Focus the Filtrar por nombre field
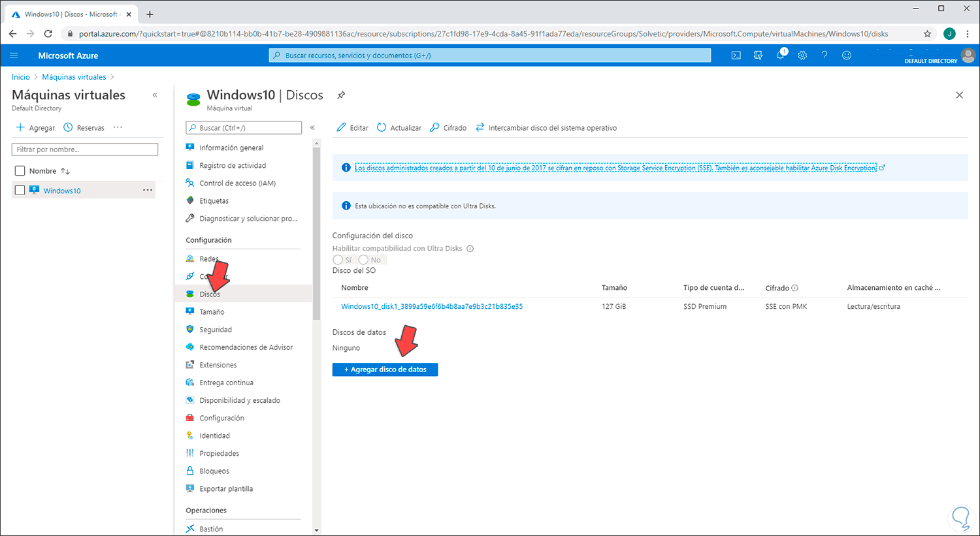Viewport: 980px width, 536px height. [85, 150]
